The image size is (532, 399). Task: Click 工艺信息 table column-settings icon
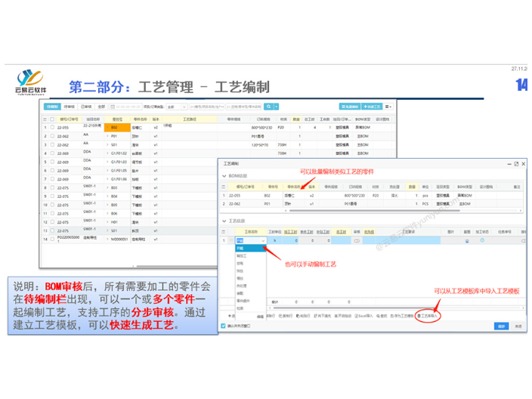click(x=223, y=232)
